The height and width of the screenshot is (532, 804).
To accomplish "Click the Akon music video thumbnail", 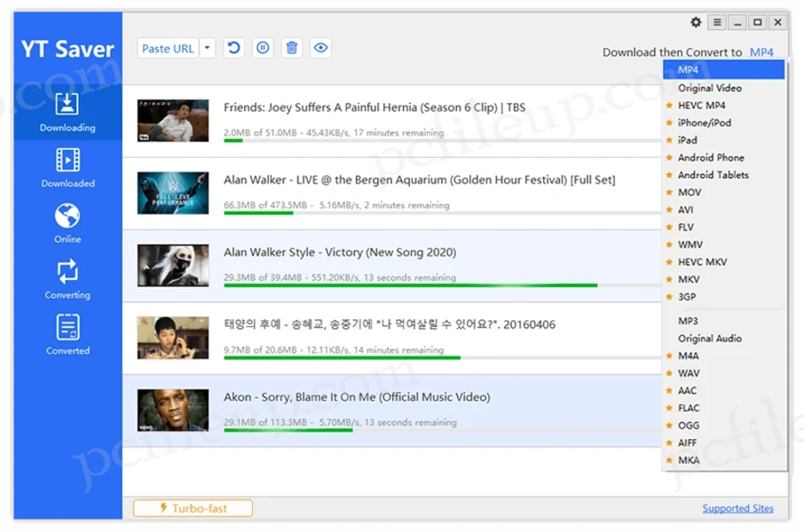I will tap(173, 410).
